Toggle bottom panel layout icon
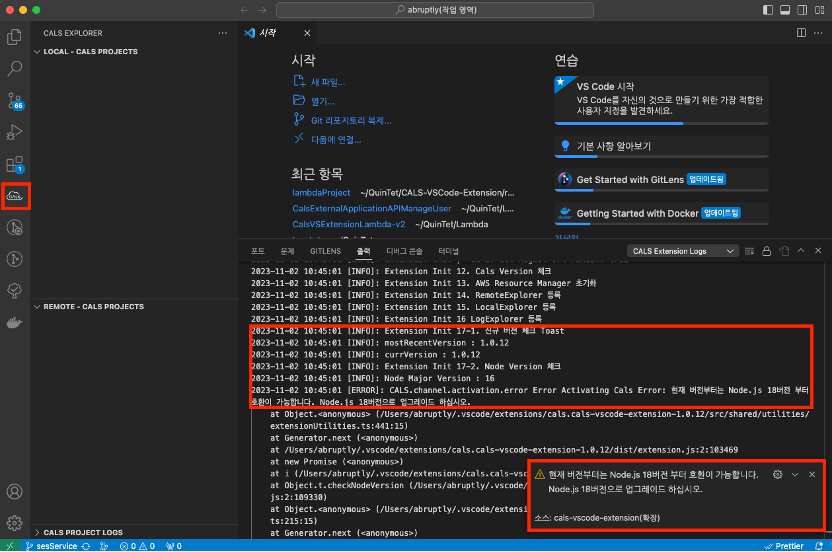 click(785, 10)
